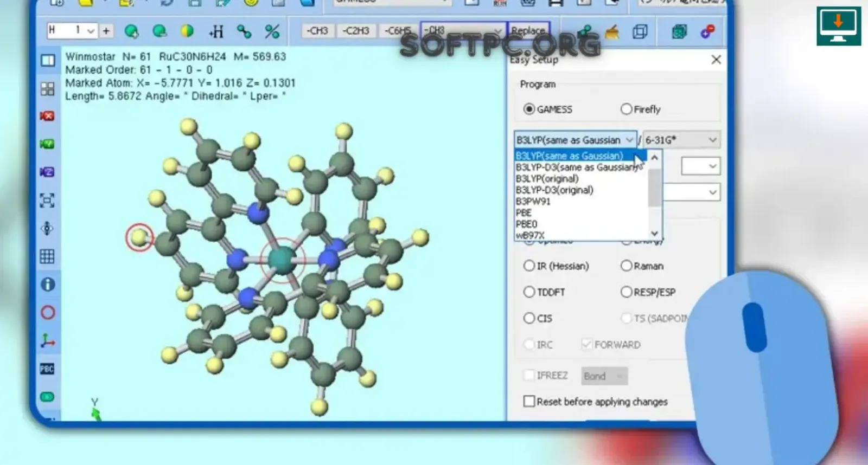Close the Easy Setup panel

coord(716,60)
